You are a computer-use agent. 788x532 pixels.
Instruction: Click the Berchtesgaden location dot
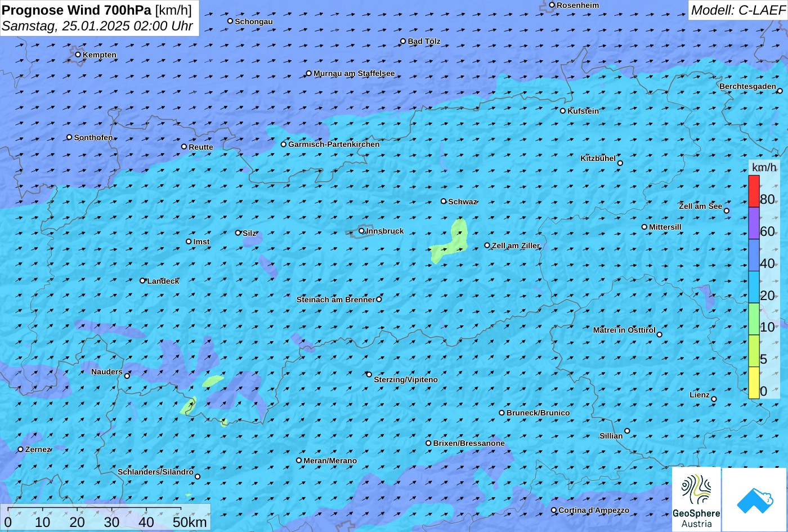[780, 91]
